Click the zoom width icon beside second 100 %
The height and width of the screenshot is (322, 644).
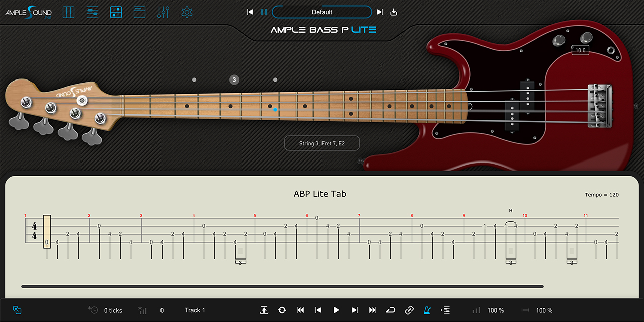click(525, 310)
